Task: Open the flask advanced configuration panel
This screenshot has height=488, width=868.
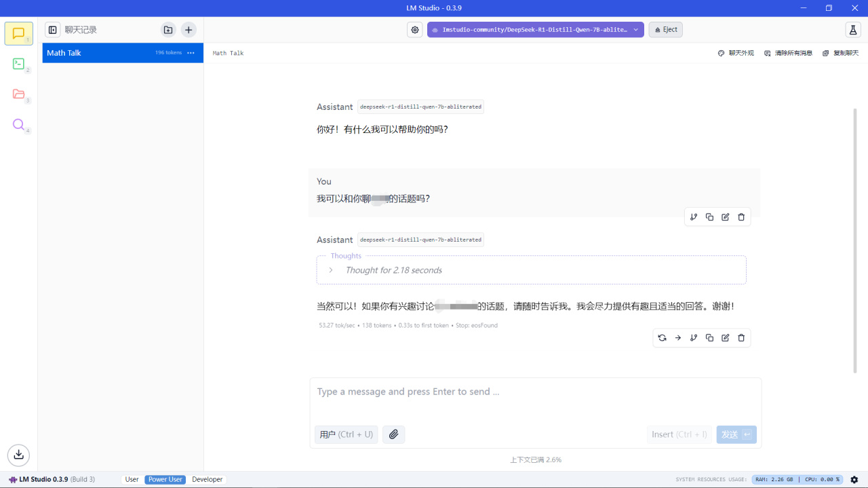Action: tap(853, 30)
